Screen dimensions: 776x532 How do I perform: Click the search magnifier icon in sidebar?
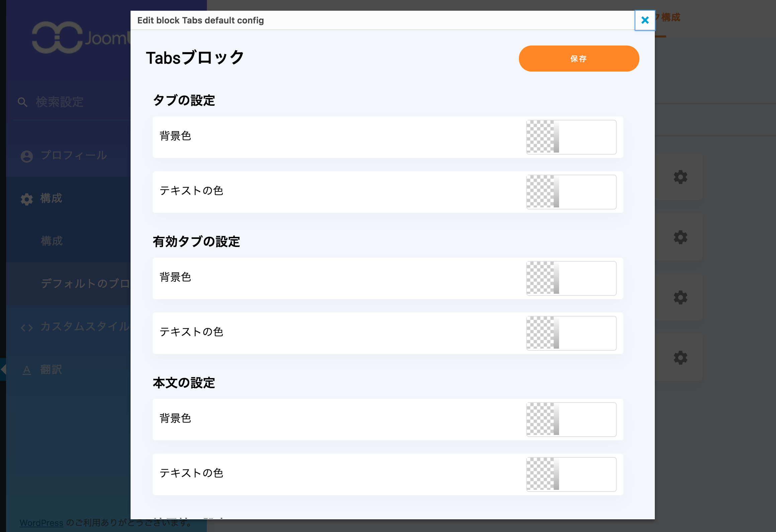(22, 102)
